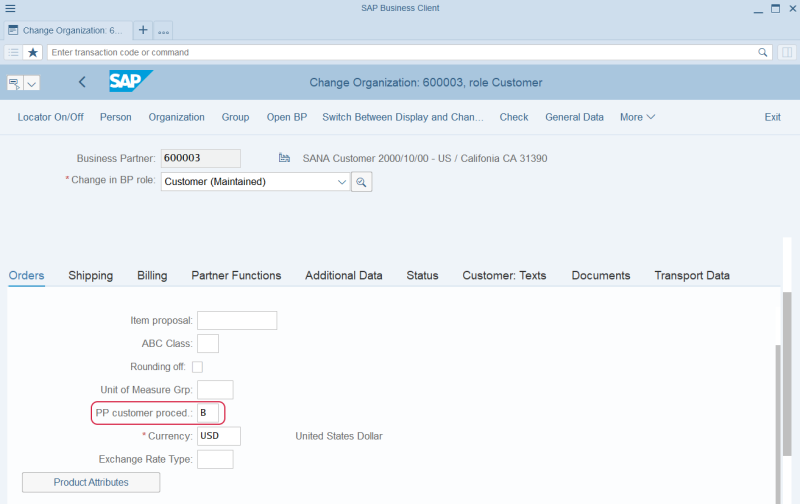This screenshot has width=800, height=504.
Task: Click the Business Partner number field
Action: point(201,158)
